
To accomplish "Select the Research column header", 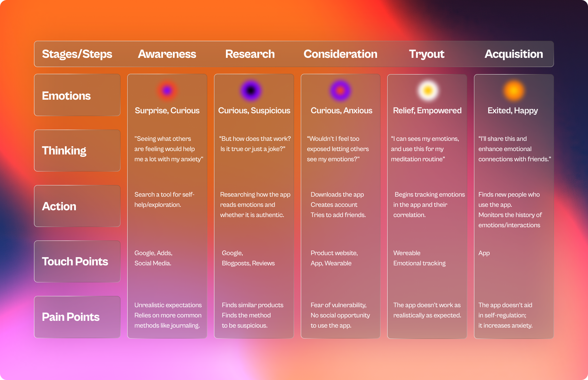I will 250,54.
